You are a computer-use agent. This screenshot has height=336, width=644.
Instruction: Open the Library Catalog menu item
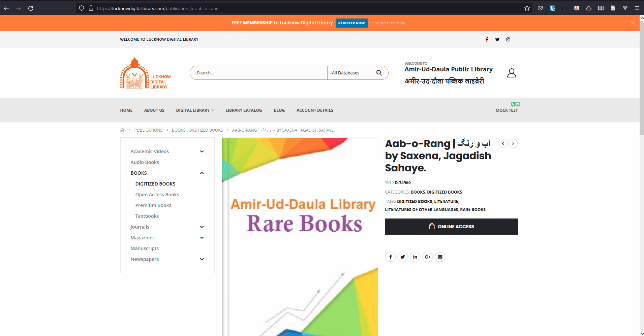coord(244,110)
